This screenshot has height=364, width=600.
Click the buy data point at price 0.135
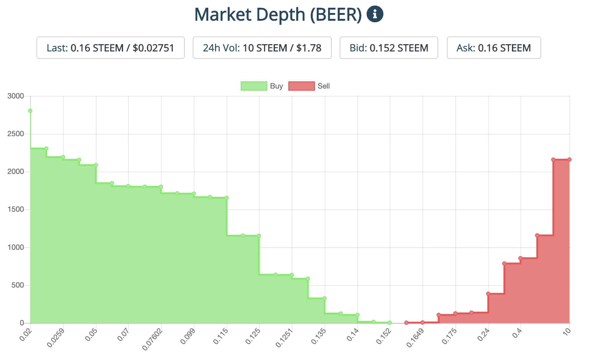click(x=324, y=298)
